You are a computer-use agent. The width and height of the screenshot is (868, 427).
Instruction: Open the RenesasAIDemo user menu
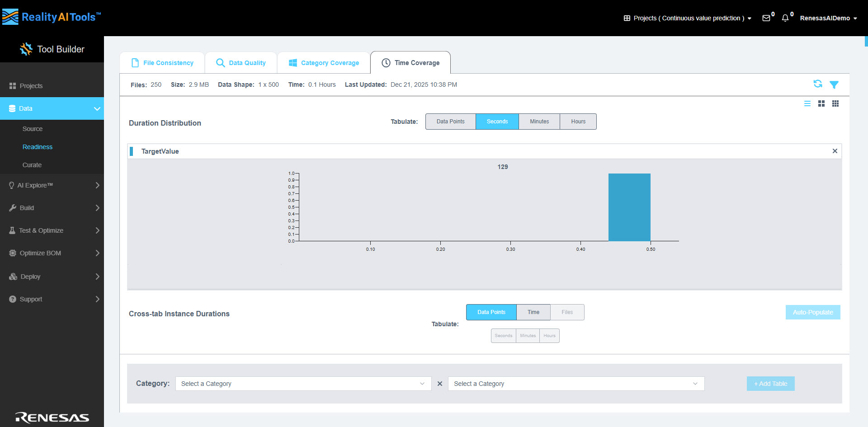click(x=828, y=18)
